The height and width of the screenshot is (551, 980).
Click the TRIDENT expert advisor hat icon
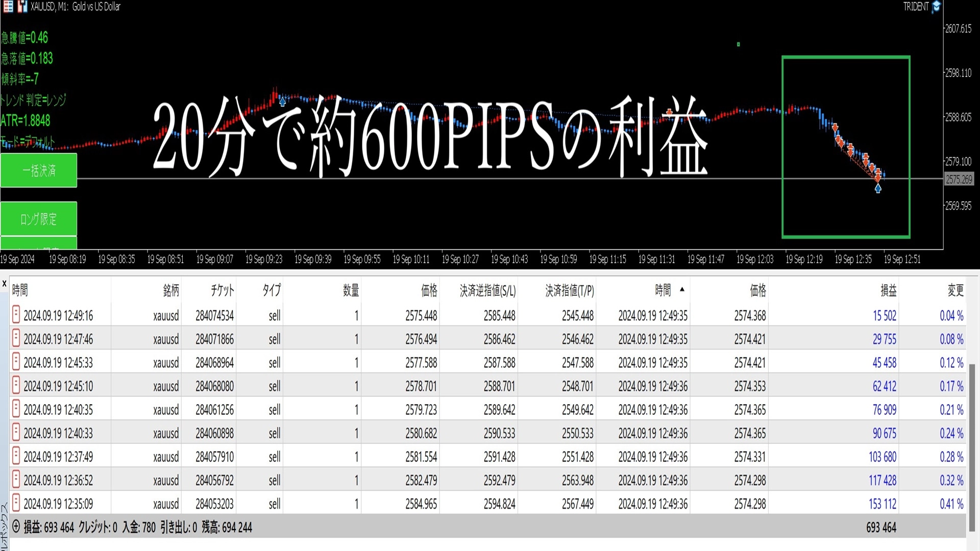pyautogui.click(x=937, y=7)
